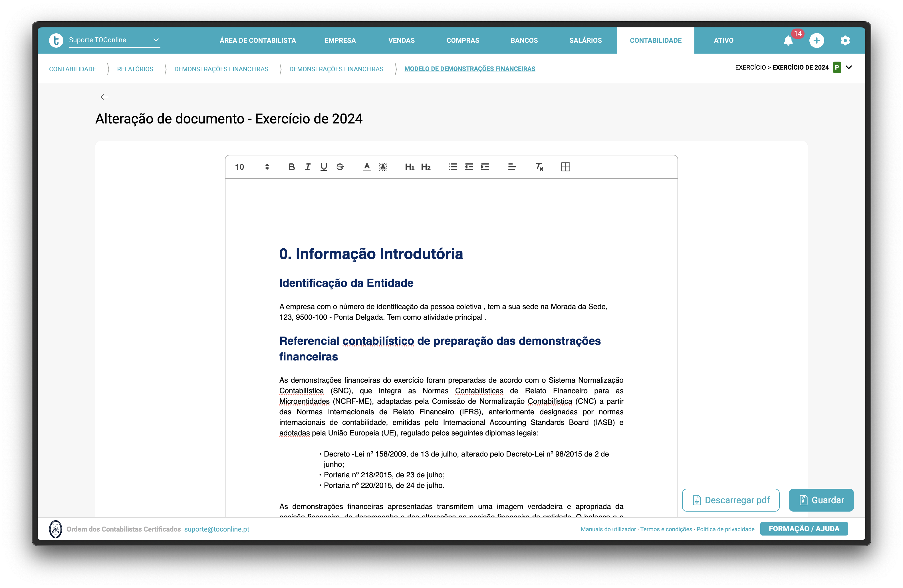
Task: Toggle bold formatting in editor toolbar
Action: [291, 167]
